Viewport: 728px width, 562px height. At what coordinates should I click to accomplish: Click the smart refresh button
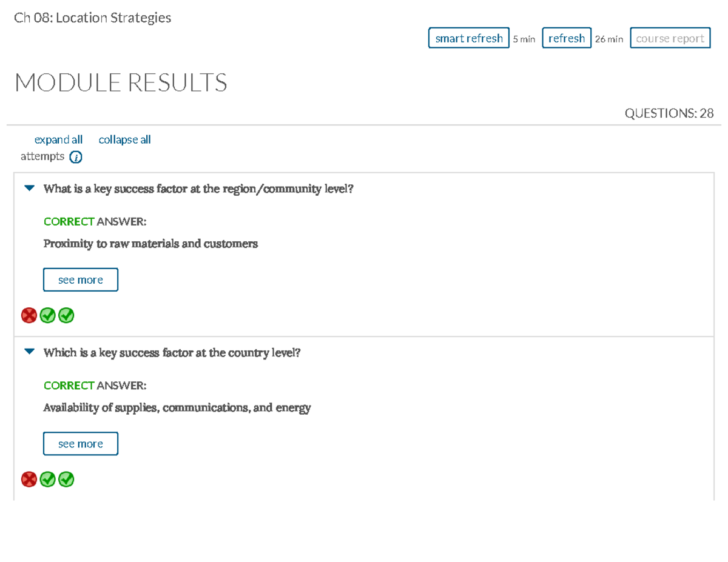click(x=468, y=38)
